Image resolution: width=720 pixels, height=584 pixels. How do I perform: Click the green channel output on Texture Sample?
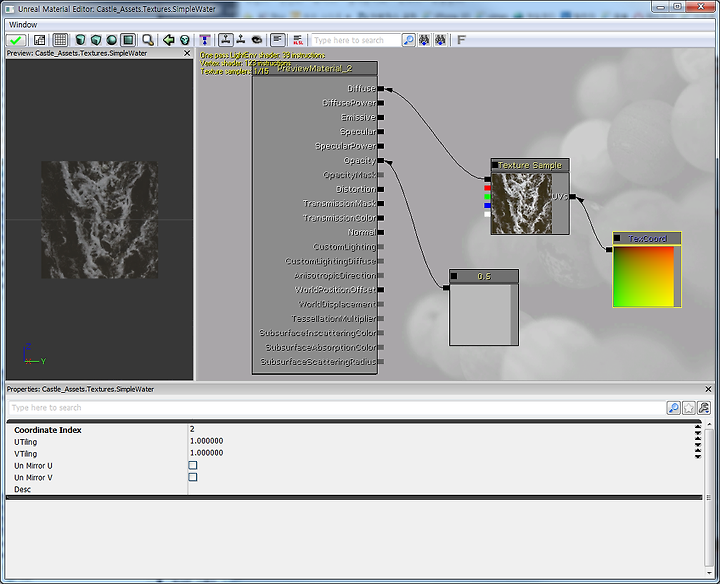487,197
